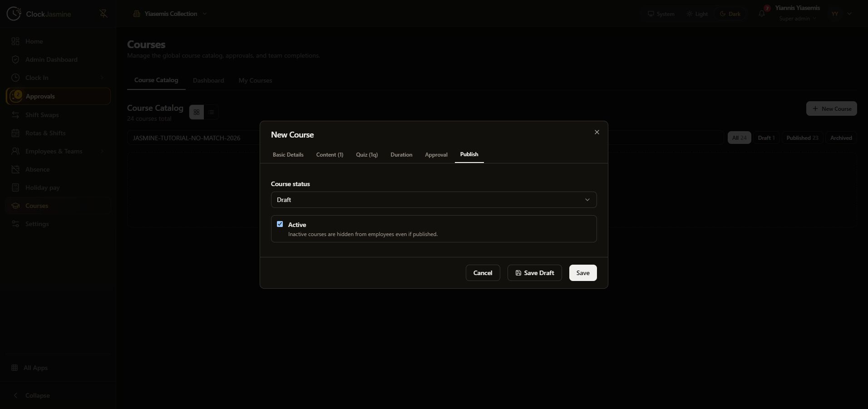Switch to Light theme
This screenshot has width=868, height=409.
tap(697, 14)
